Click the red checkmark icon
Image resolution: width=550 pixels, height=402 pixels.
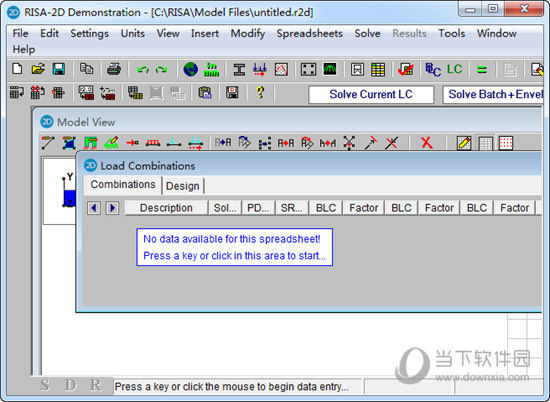point(405,69)
